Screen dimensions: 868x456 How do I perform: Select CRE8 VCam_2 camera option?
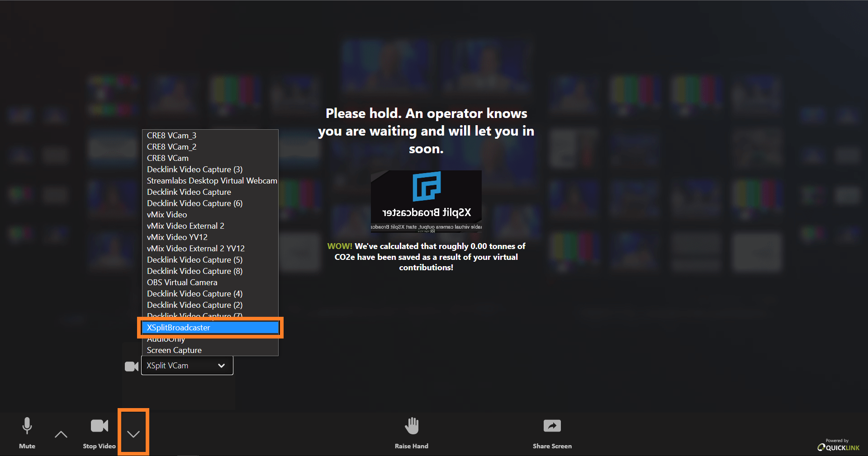(210, 147)
